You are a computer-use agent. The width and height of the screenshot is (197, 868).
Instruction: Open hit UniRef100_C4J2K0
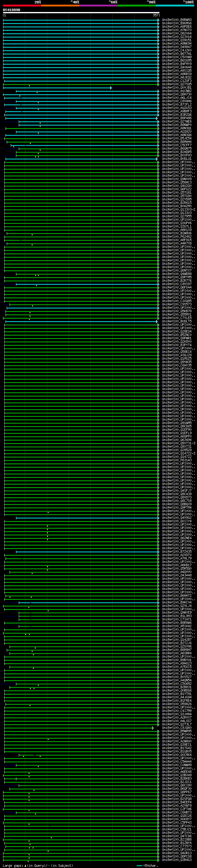pos(177,50)
